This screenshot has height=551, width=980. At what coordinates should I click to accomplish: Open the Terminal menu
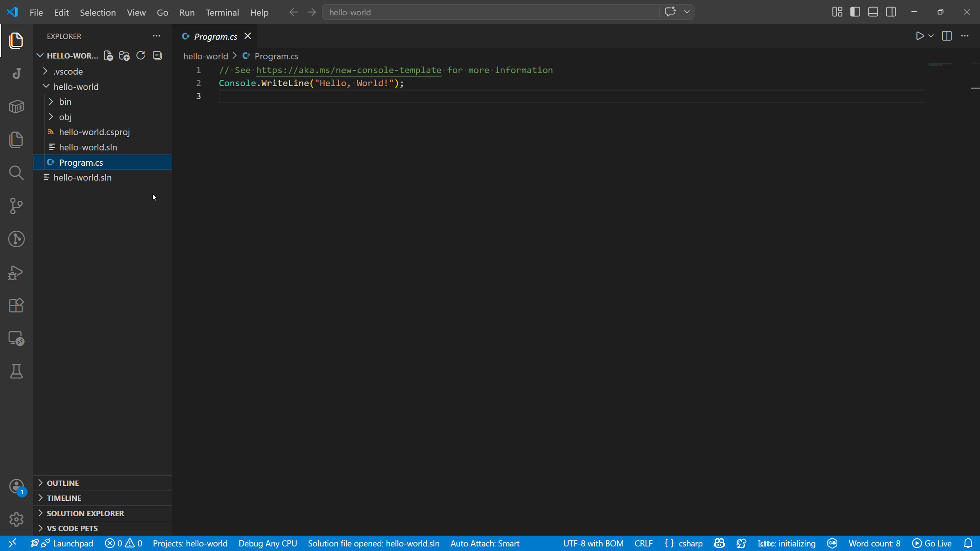[222, 12]
